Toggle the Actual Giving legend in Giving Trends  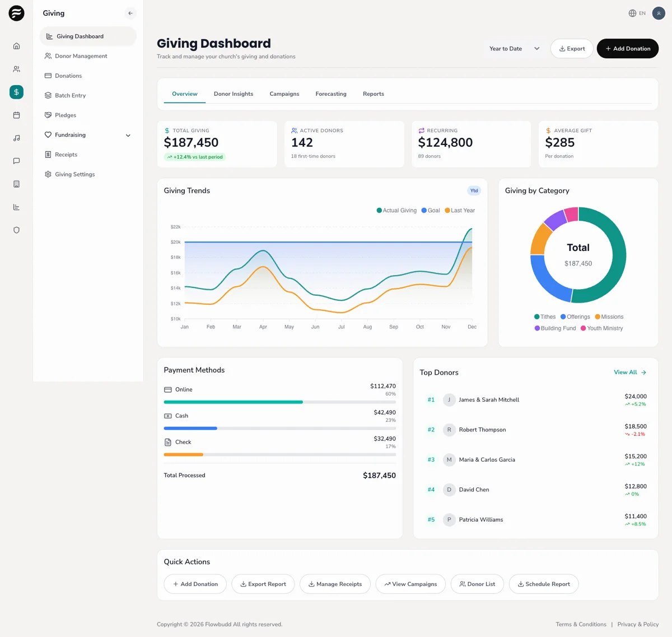pos(396,210)
